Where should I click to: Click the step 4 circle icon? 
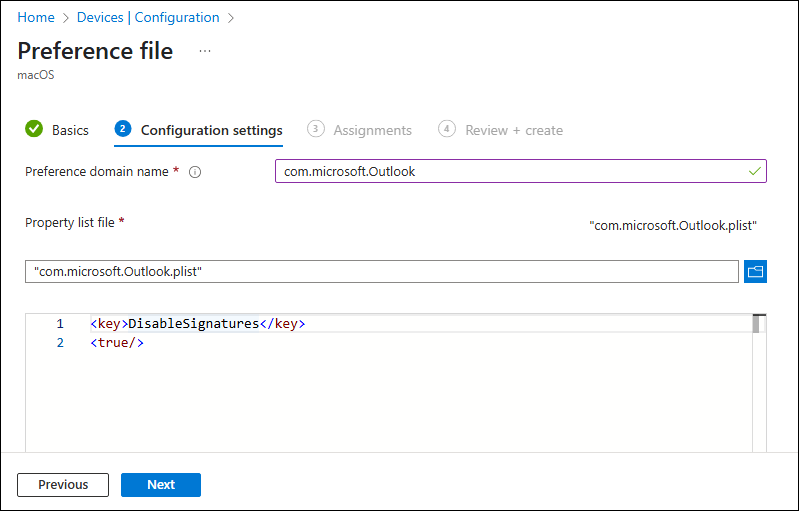[446, 129]
